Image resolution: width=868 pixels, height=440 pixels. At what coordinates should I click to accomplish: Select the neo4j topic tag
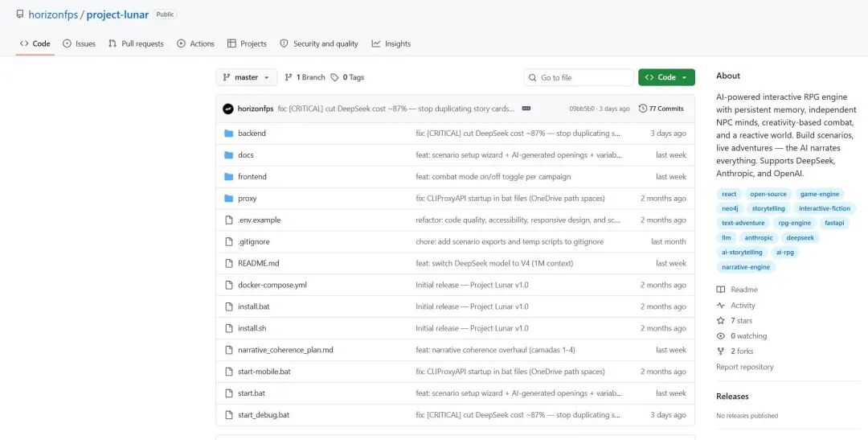[x=730, y=209]
